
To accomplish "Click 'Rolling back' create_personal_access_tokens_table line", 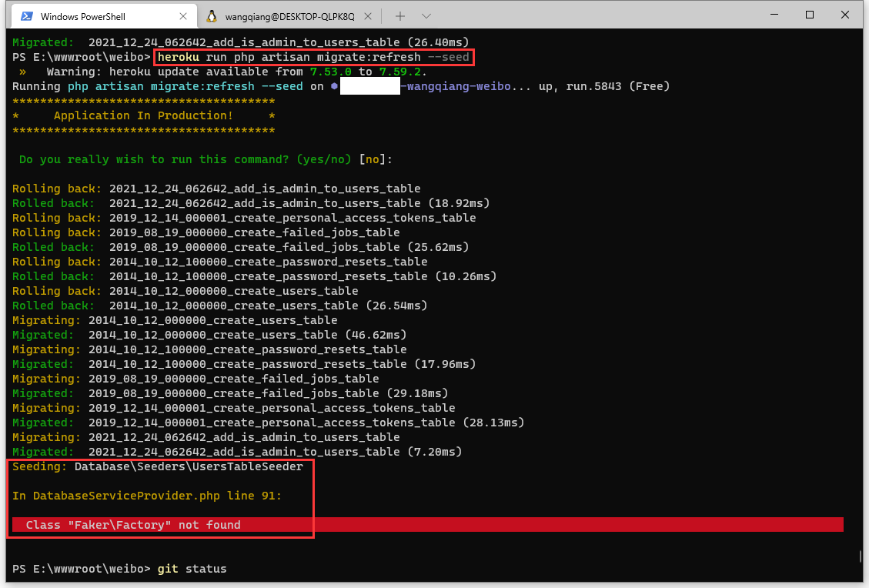I will [x=244, y=218].
